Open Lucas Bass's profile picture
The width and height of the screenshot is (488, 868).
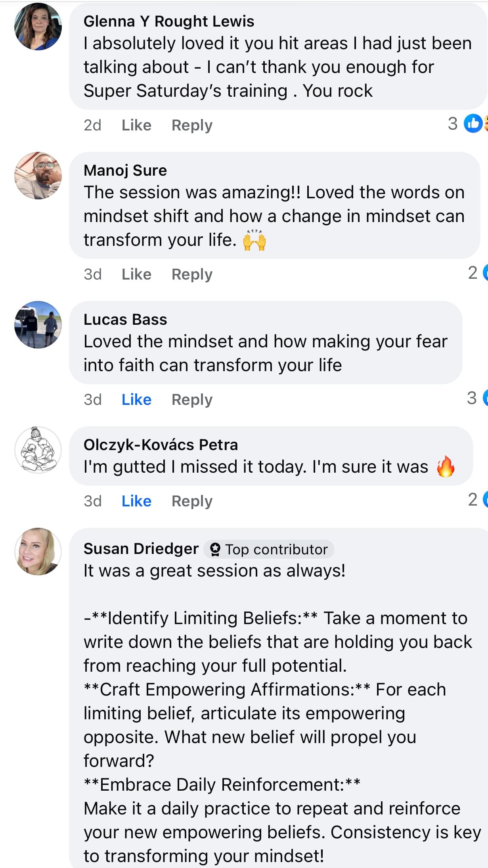tap(38, 325)
